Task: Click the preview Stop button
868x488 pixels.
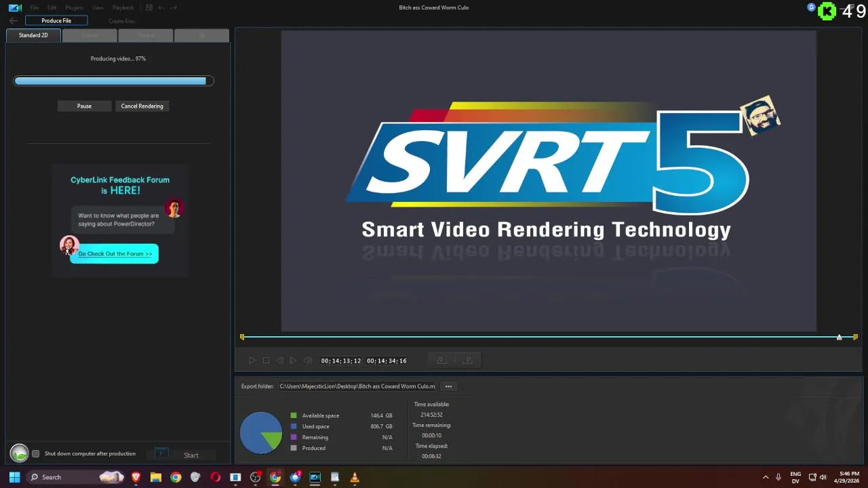Action: coord(266,361)
